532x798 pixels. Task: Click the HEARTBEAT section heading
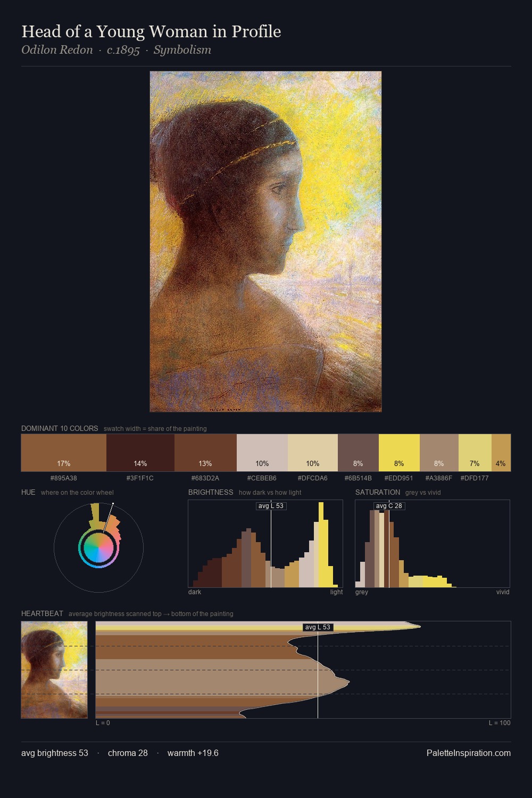click(x=42, y=613)
